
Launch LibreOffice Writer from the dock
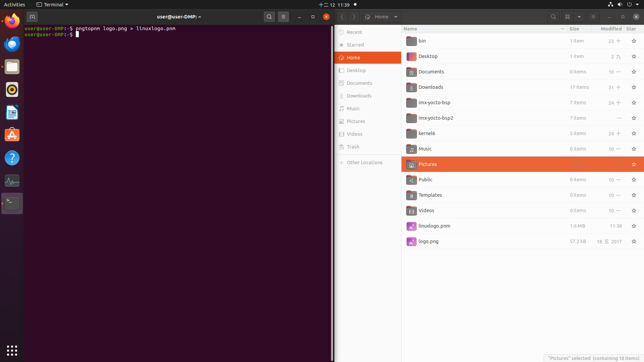coord(12,112)
